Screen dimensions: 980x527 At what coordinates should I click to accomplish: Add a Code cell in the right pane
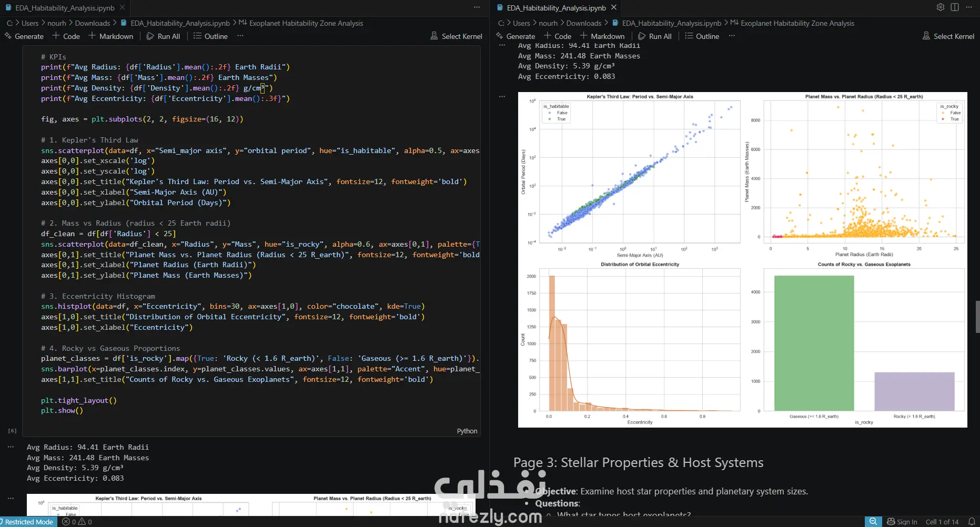coord(558,36)
